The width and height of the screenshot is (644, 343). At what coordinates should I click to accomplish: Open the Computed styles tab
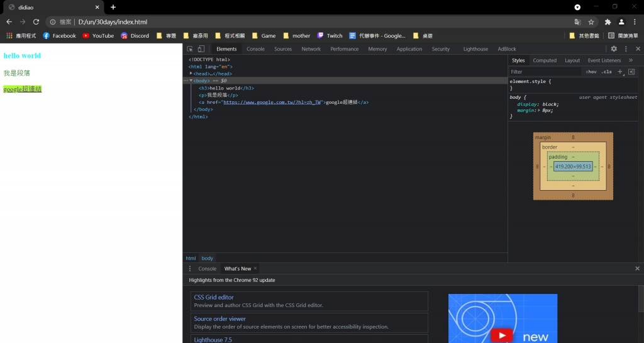tap(545, 60)
